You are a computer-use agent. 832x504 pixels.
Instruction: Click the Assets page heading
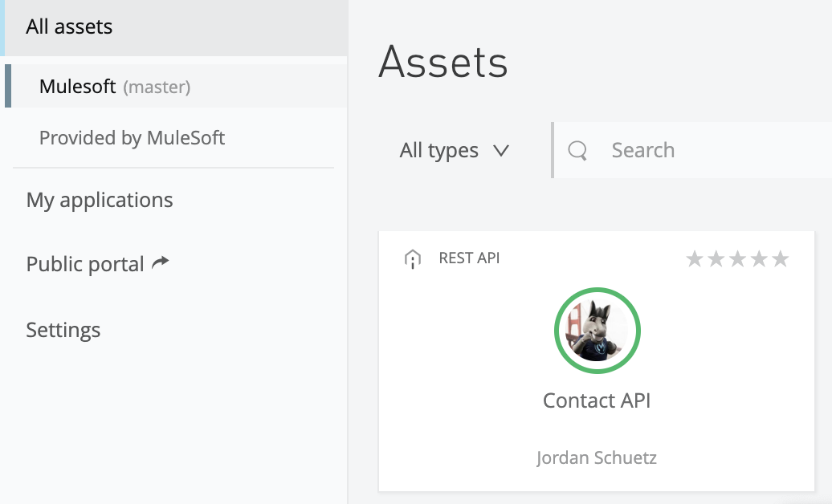point(443,62)
